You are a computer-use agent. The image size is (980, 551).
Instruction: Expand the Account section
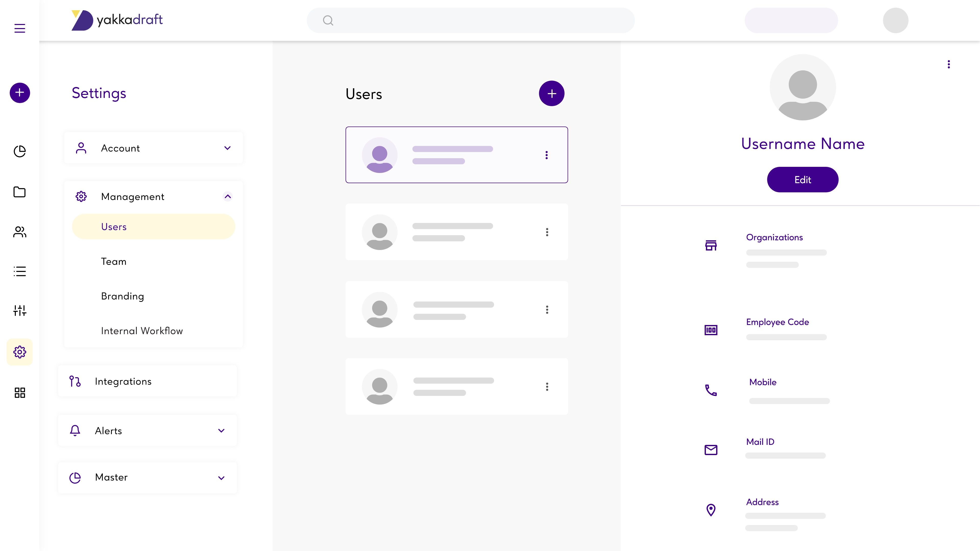click(x=227, y=148)
